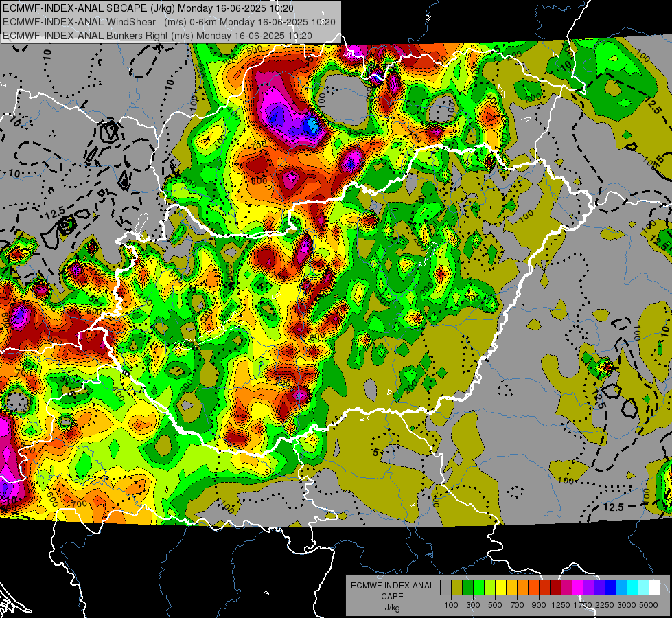Click the CAPE label in the legend box

click(x=392, y=597)
